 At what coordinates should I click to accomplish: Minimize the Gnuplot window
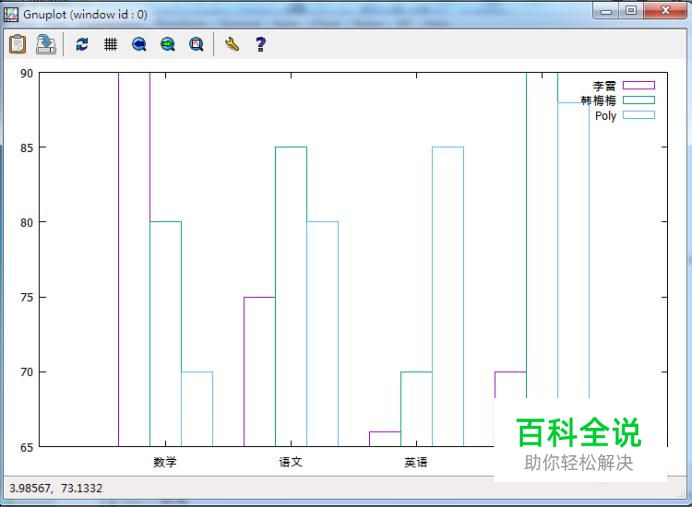click(x=606, y=11)
